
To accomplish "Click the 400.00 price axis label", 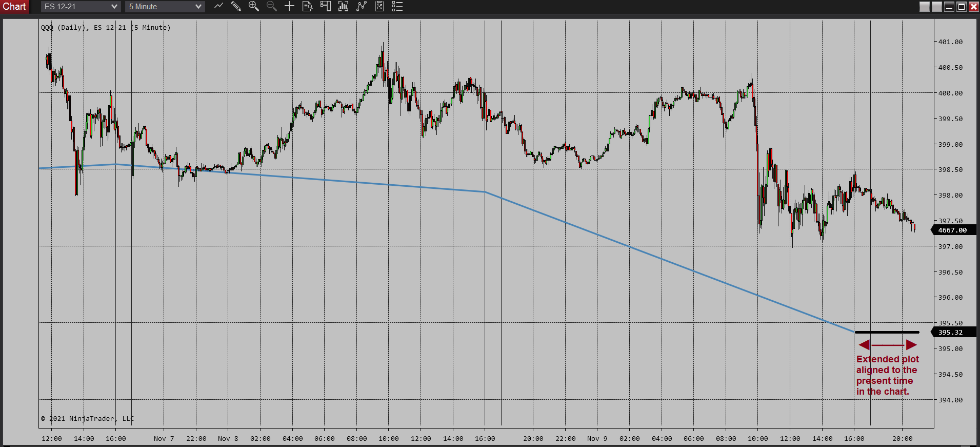I will 950,93.
